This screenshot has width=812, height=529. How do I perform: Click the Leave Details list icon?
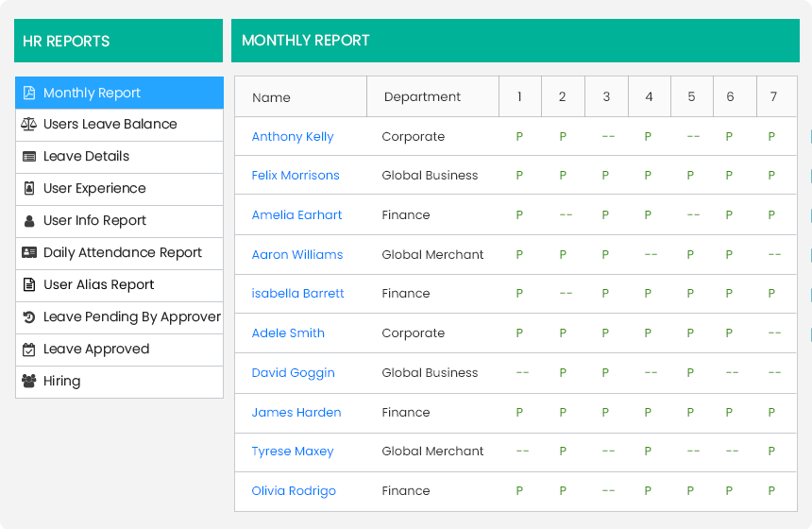[29, 157]
